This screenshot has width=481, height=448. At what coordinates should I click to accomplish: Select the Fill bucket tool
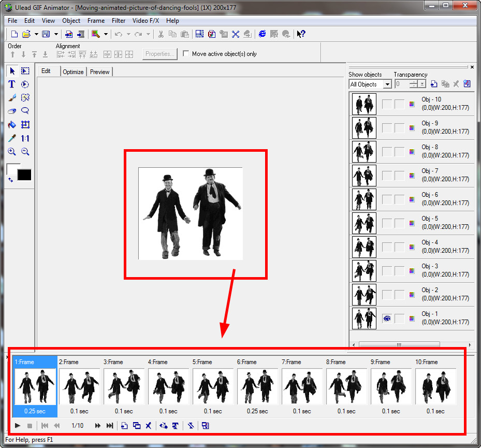click(x=12, y=125)
